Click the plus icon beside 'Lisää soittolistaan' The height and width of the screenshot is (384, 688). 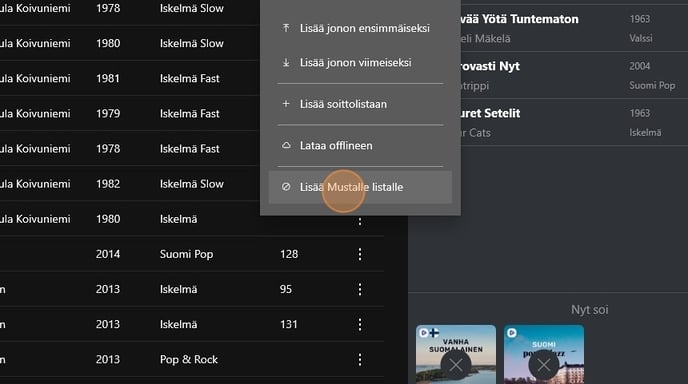(286, 104)
